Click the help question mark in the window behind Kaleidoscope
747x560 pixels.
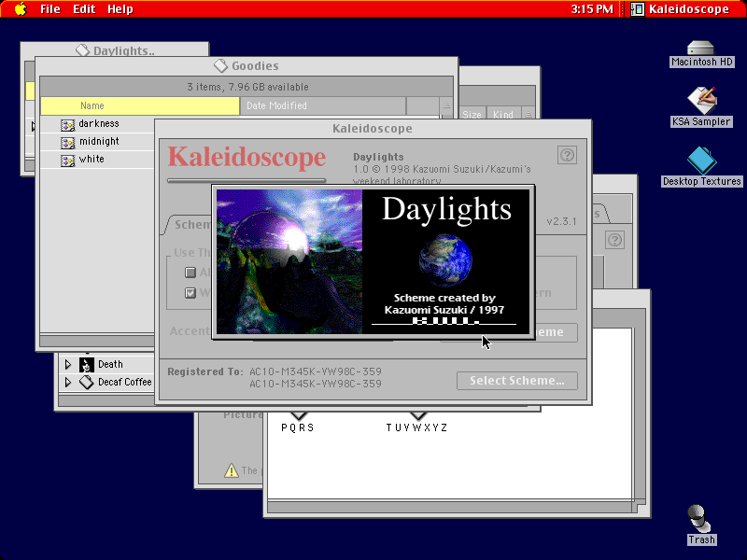(615, 240)
